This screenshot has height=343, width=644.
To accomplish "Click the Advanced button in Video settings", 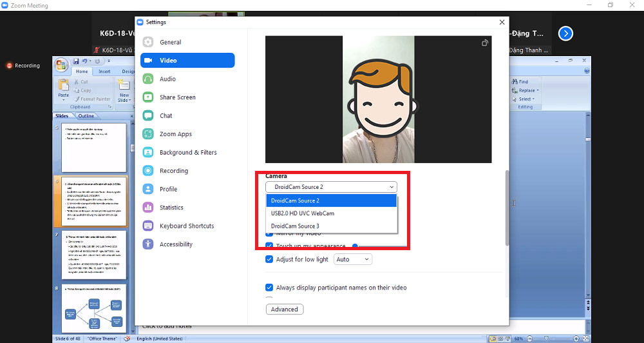I will pos(285,309).
